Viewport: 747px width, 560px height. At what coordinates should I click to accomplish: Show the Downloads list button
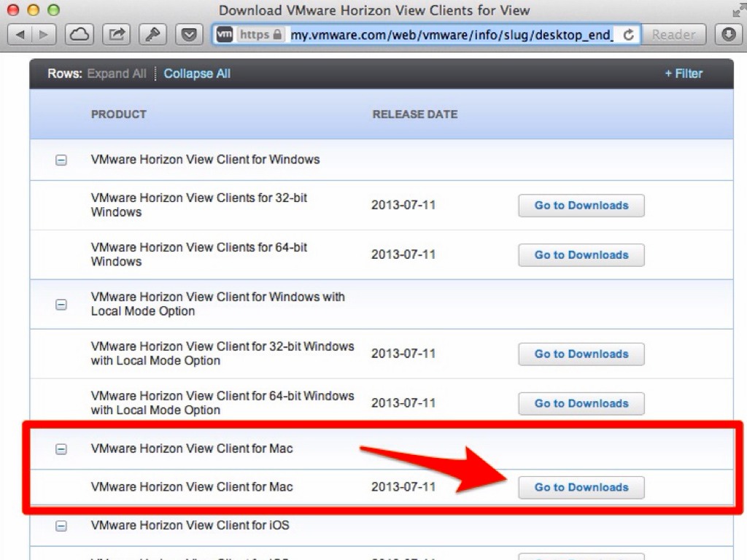click(x=729, y=34)
